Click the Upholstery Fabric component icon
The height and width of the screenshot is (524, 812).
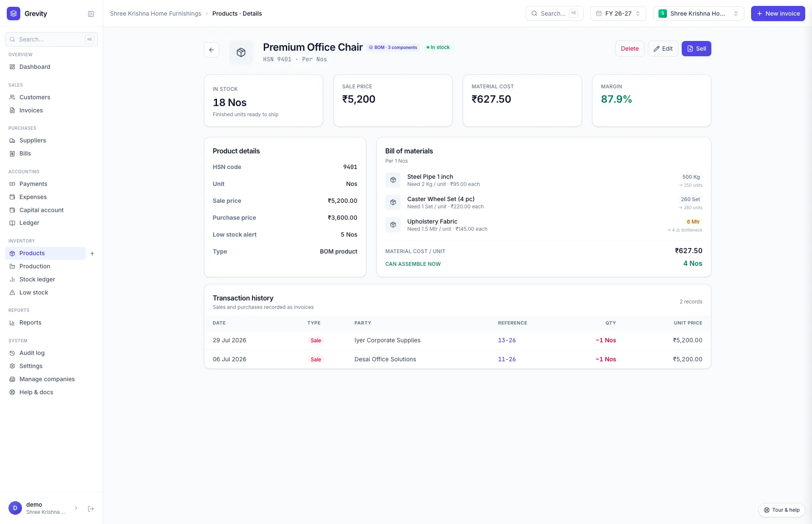pyautogui.click(x=393, y=225)
